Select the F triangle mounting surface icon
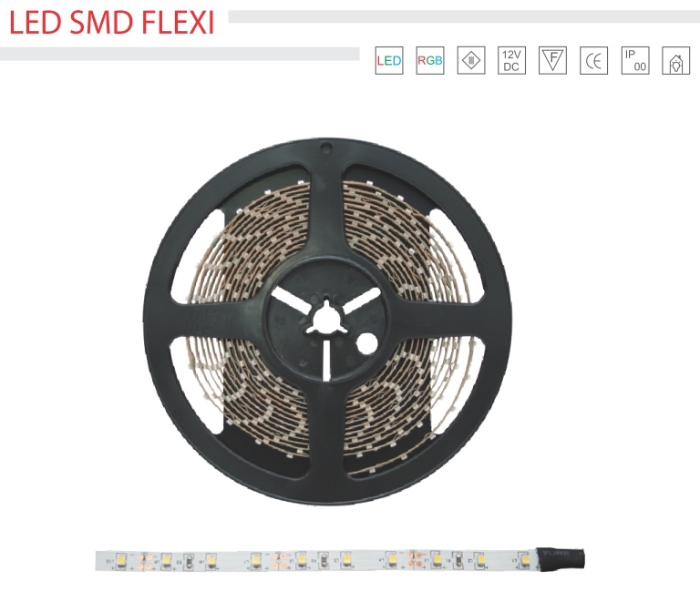This screenshot has height=602, width=700. tap(552, 60)
